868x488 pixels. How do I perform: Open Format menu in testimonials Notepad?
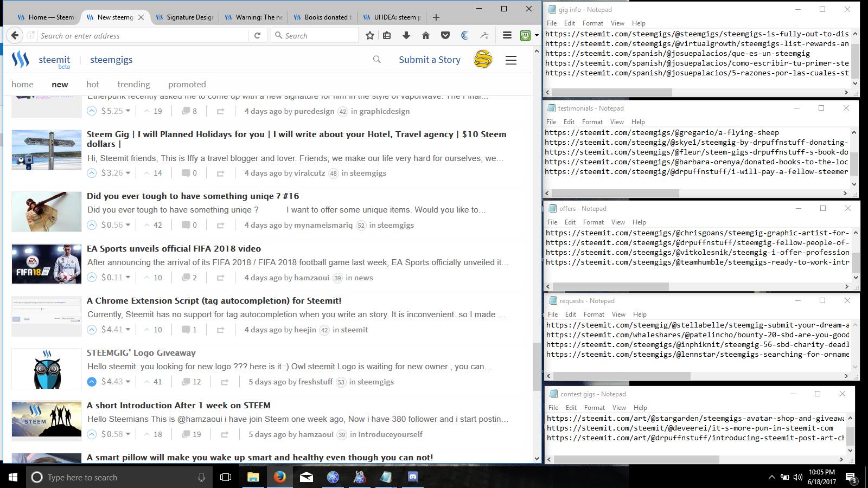pyautogui.click(x=592, y=122)
